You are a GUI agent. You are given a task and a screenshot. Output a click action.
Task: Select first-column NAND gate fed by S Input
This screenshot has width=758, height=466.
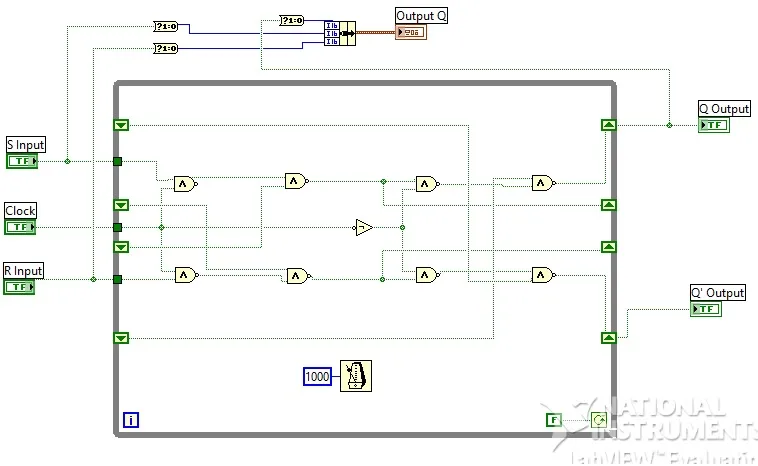tap(186, 184)
